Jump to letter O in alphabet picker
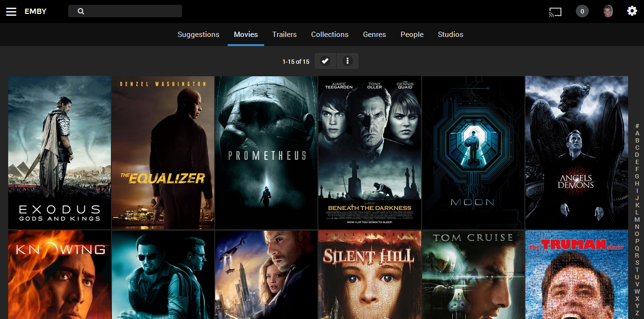This screenshot has height=319, width=644. click(x=637, y=234)
